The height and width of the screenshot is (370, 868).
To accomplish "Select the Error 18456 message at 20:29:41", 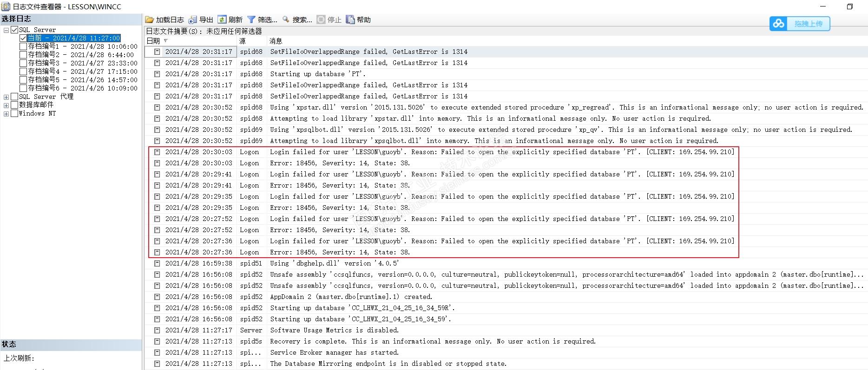I will [x=340, y=185].
